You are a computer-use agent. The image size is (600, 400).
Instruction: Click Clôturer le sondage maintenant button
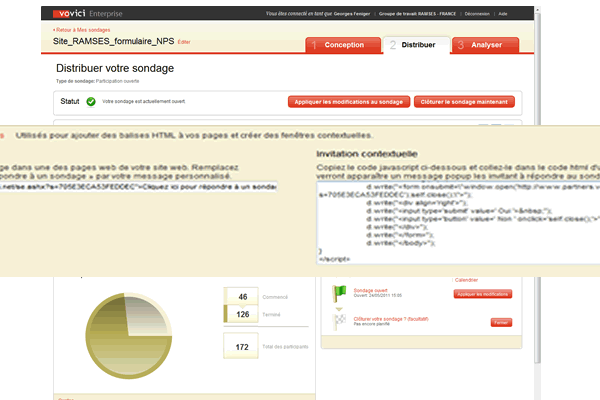click(x=464, y=102)
